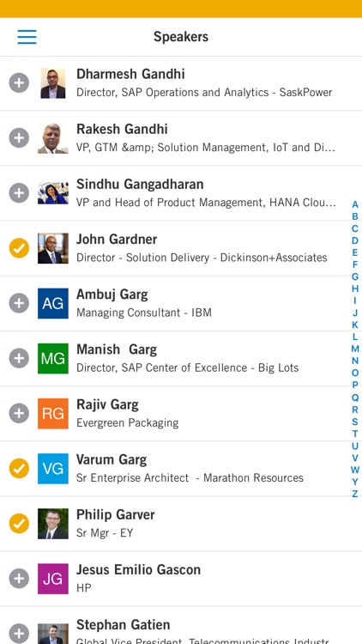
Task: Open speaker name Ambuj Garg
Action: point(112,294)
